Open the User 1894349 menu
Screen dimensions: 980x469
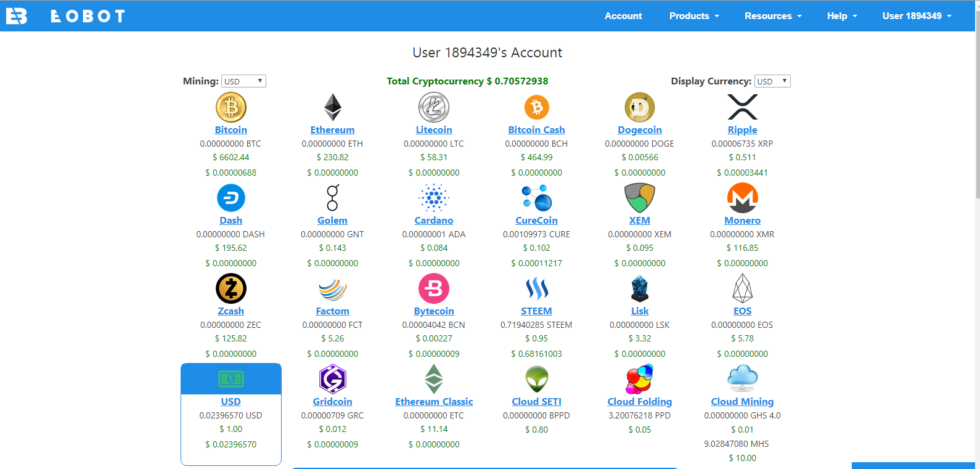(917, 16)
